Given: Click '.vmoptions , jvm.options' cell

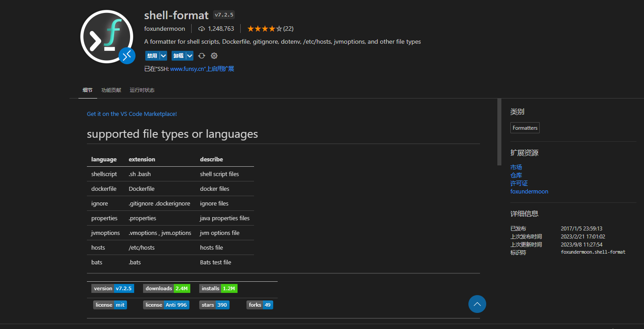Looking at the screenshot, I should click(x=160, y=233).
